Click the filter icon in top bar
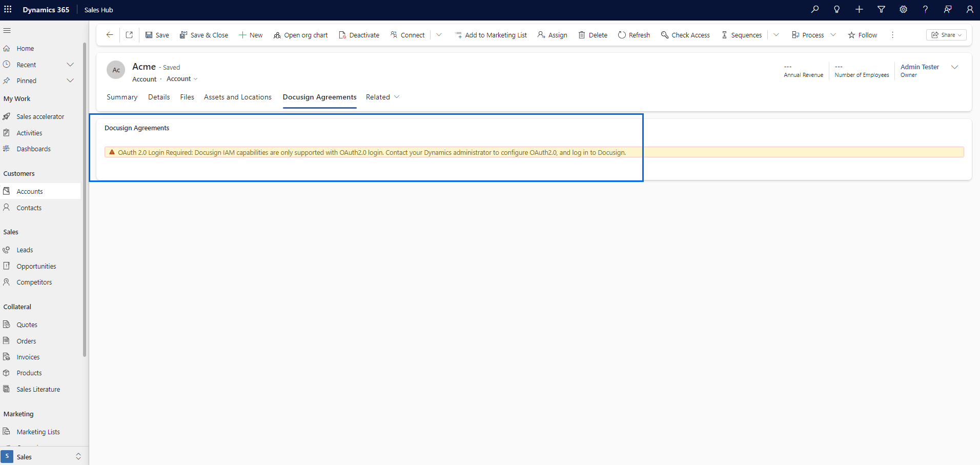Image resolution: width=980 pixels, height=465 pixels. click(881, 9)
